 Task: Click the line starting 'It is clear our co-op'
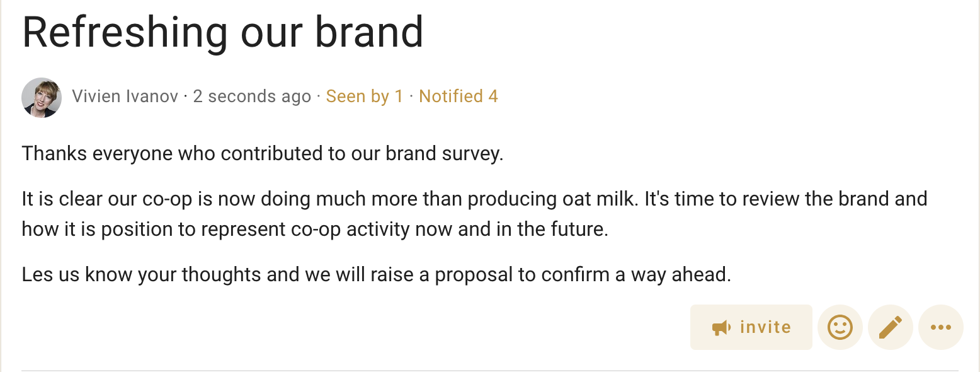[x=474, y=199]
